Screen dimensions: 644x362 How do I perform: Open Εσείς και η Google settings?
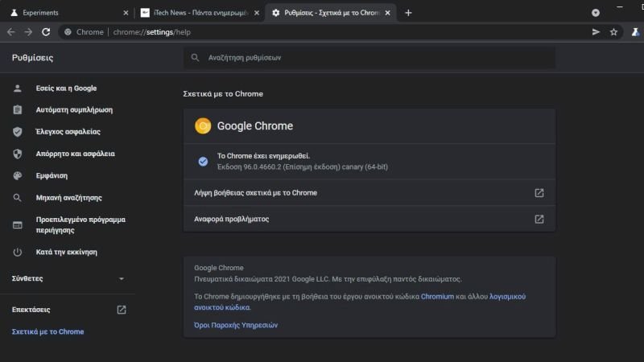(65, 88)
